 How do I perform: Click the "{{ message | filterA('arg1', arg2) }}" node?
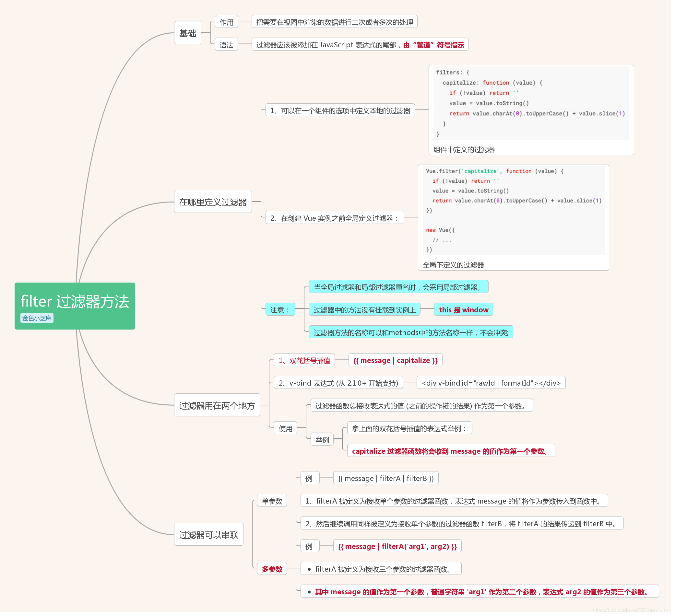tap(397, 546)
